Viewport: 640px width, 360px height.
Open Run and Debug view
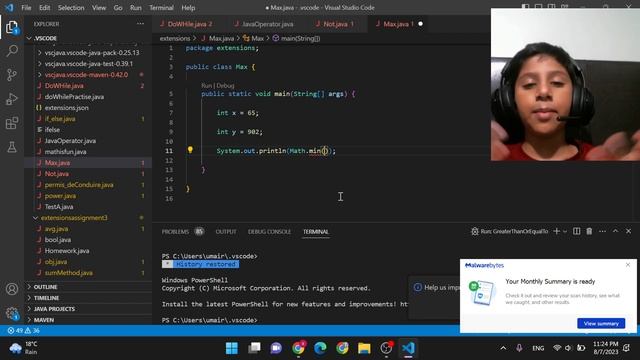pyautogui.click(x=12, y=99)
